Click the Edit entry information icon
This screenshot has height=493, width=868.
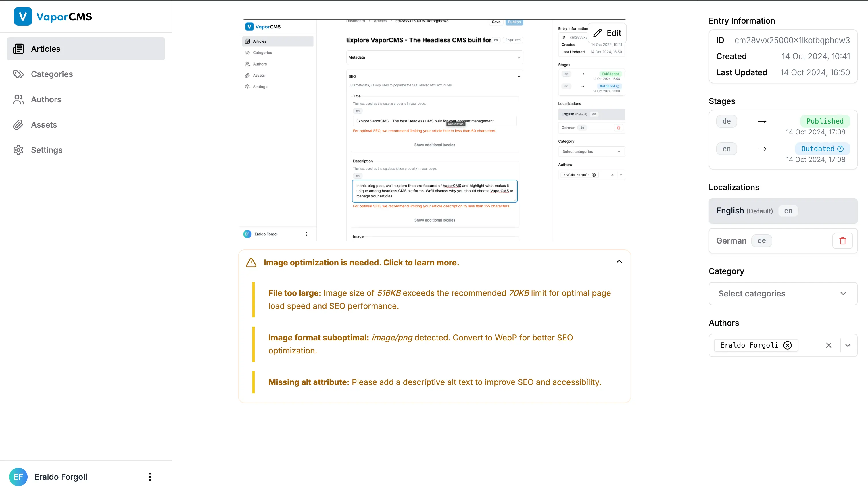pyautogui.click(x=608, y=33)
